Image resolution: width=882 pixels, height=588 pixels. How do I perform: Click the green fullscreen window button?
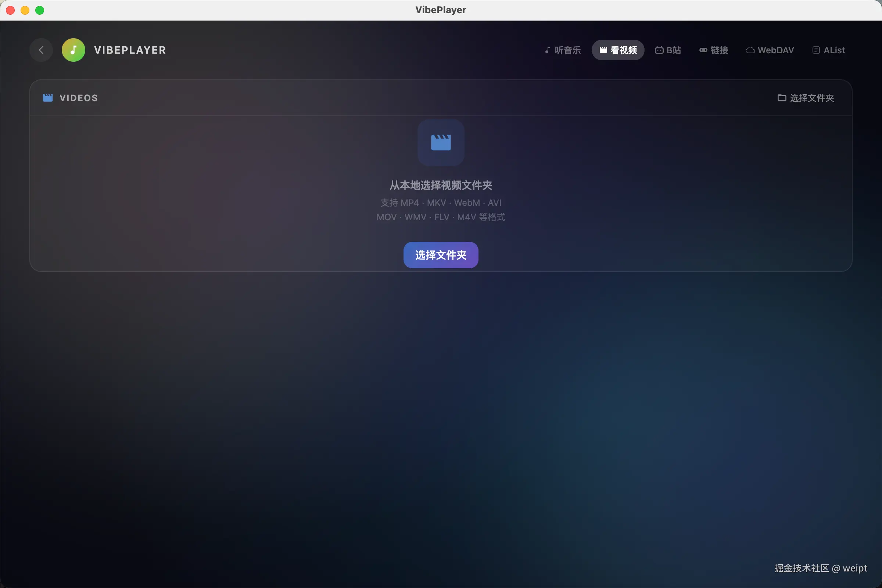point(40,10)
